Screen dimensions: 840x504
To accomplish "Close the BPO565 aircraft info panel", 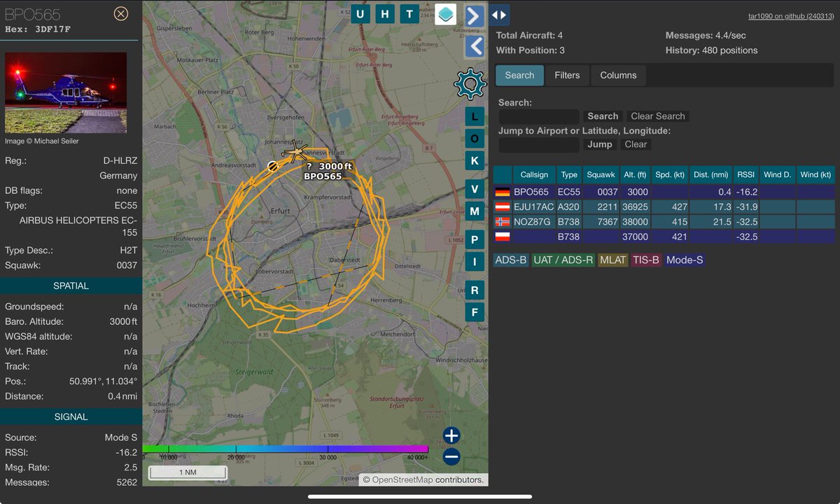I will pyautogui.click(x=121, y=13).
